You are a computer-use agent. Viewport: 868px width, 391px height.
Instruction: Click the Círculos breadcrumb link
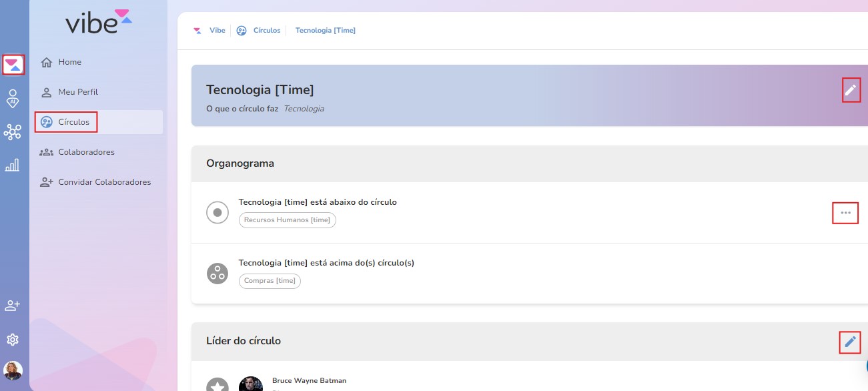pyautogui.click(x=267, y=31)
